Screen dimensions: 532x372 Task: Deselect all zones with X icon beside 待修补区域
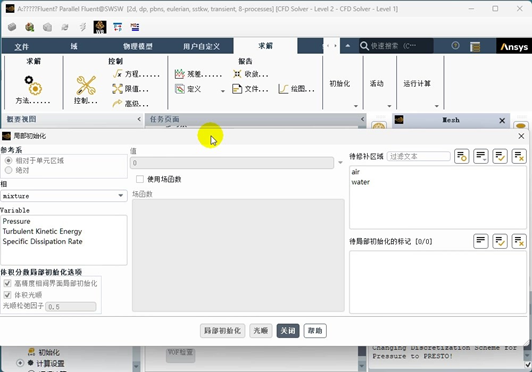(x=519, y=156)
